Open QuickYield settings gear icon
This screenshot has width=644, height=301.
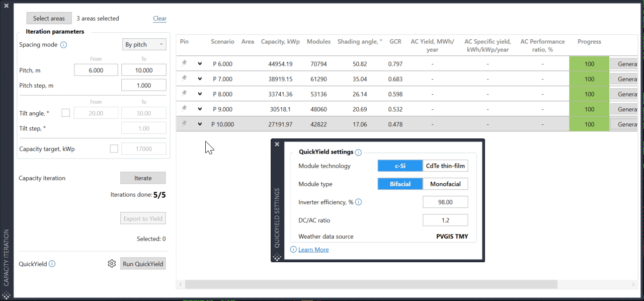tap(112, 264)
